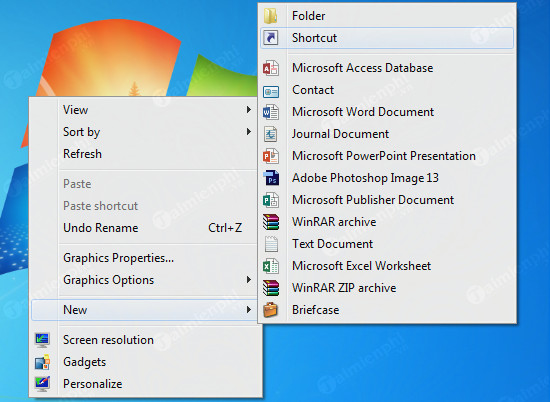This screenshot has height=402, width=550.
Task: Create a new Journal Document
Action: click(387, 134)
